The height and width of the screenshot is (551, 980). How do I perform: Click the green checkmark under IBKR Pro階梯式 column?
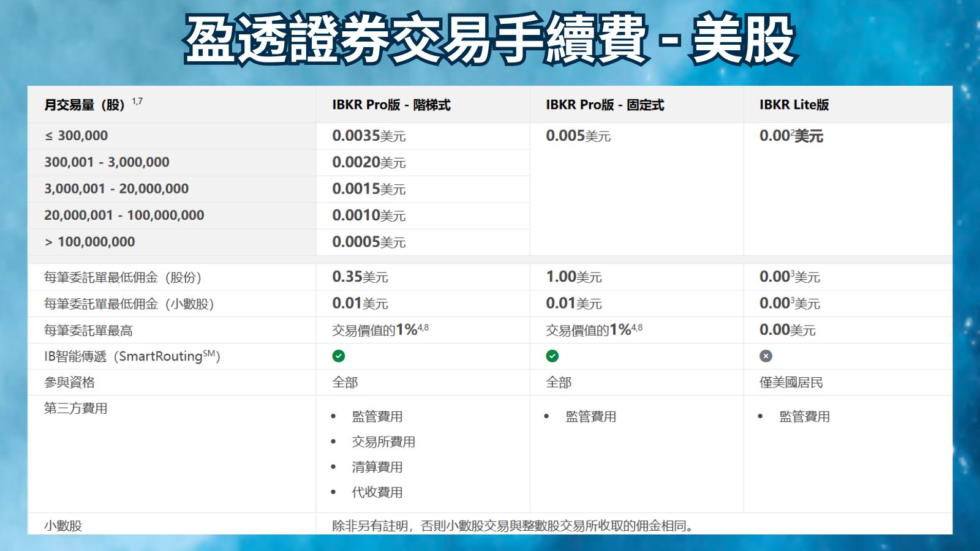click(x=338, y=356)
